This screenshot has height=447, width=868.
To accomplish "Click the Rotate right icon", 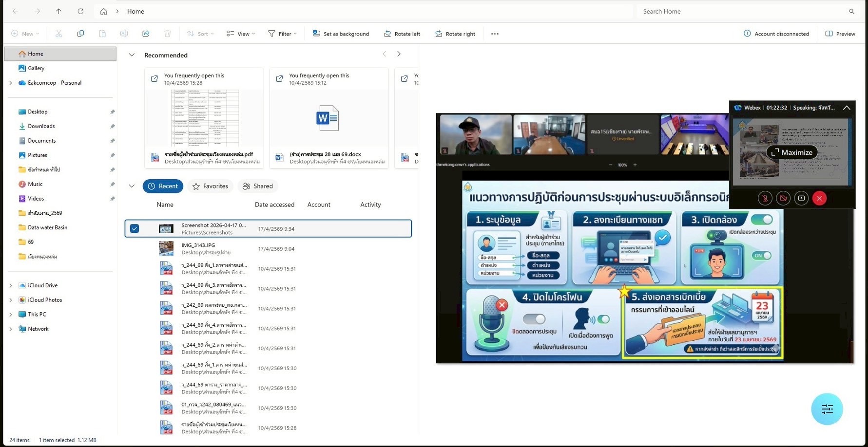I will click(439, 34).
